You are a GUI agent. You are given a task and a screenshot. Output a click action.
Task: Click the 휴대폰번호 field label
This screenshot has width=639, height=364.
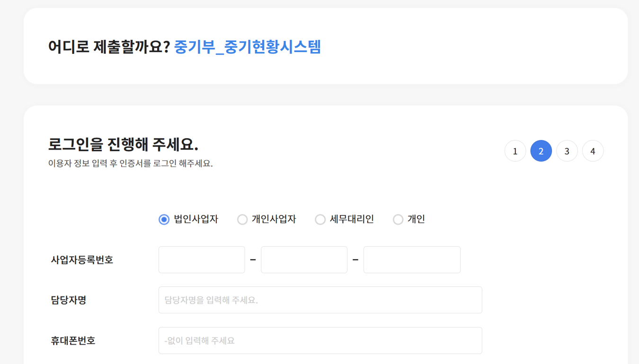73,341
